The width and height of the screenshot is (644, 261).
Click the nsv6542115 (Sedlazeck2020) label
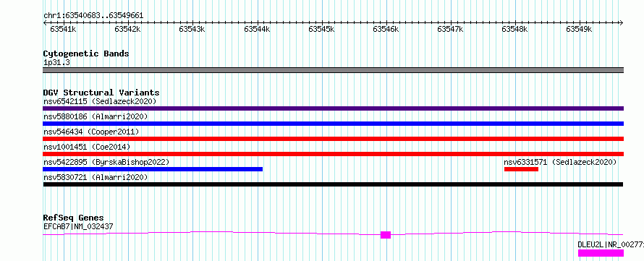[100, 101]
